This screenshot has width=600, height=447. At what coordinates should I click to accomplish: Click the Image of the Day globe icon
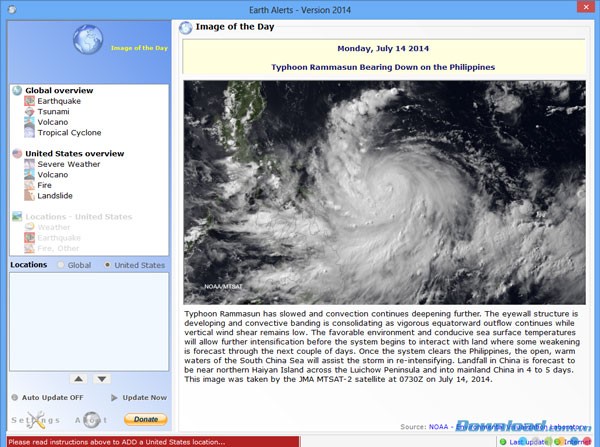[88, 39]
